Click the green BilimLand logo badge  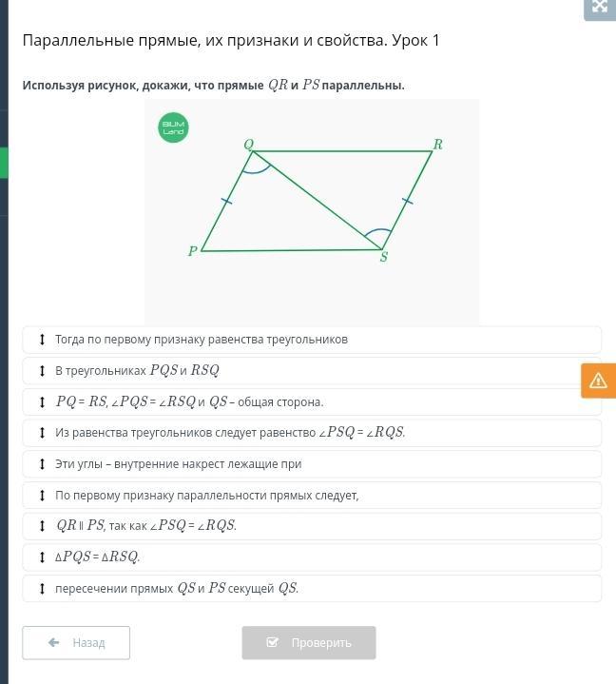click(173, 127)
